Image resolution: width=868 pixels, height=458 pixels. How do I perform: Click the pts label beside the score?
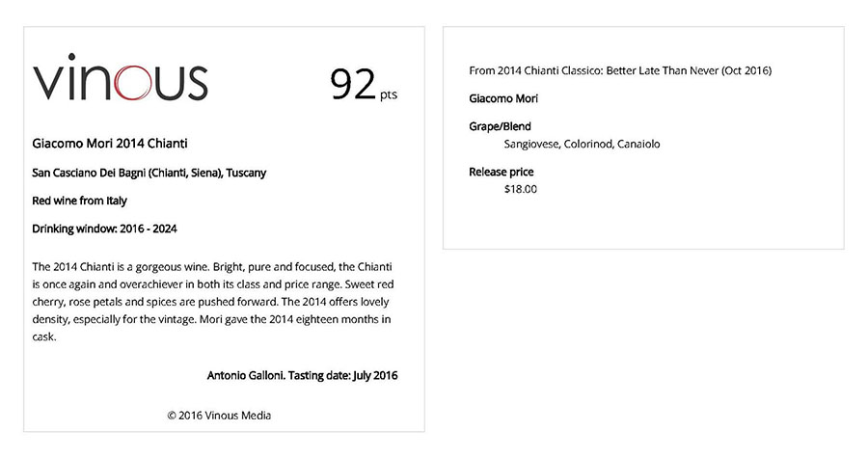tap(388, 94)
